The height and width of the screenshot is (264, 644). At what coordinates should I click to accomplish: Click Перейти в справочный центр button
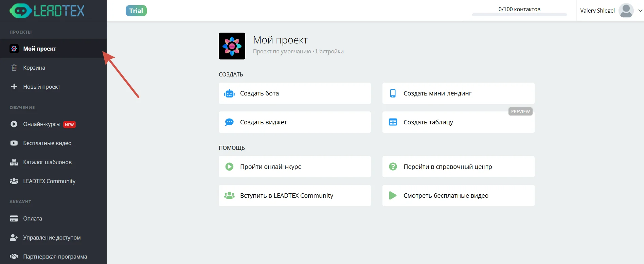click(x=459, y=166)
